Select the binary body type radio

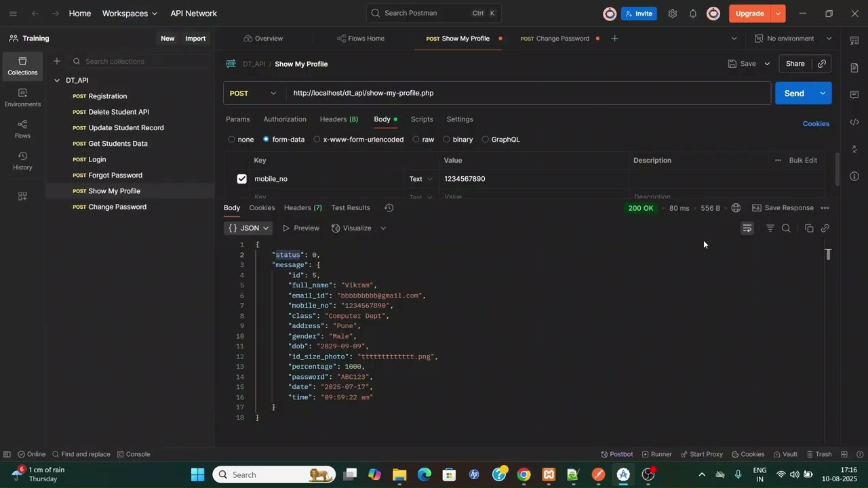click(446, 140)
